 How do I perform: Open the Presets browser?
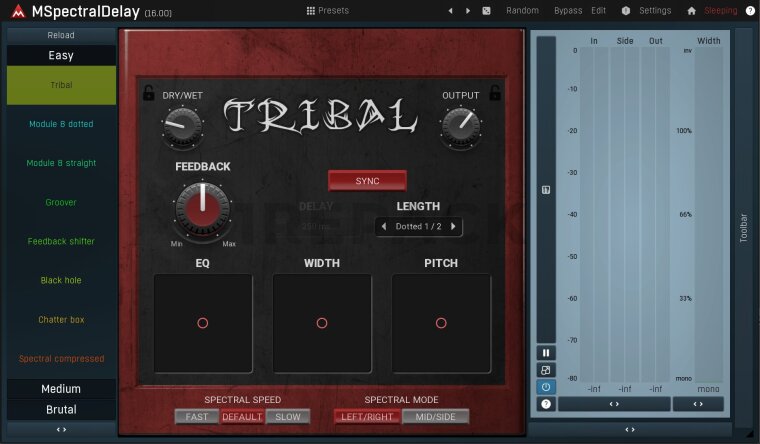coord(327,10)
